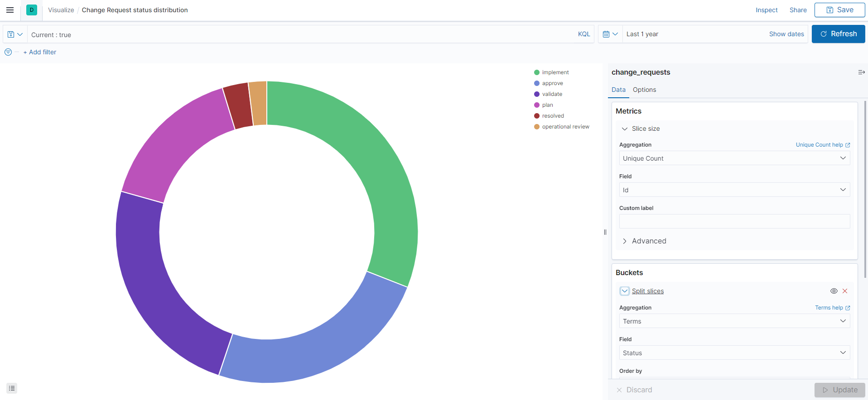Remove the Split slices bucket
This screenshot has width=868, height=400.
(845, 291)
